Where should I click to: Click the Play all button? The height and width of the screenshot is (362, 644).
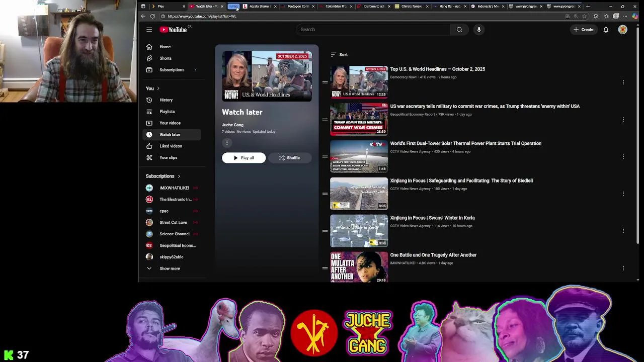(244, 158)
